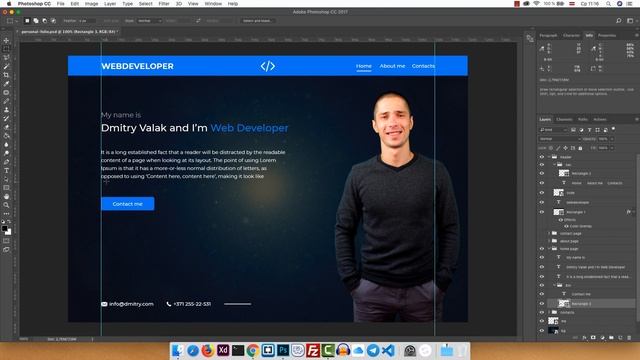This screenshot has width=640, height=360.
Task: Click the lock all layers icon
Action: 580,148
